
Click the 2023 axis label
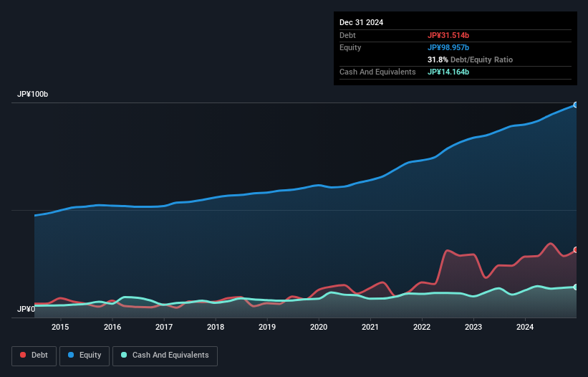click(473, 327)
